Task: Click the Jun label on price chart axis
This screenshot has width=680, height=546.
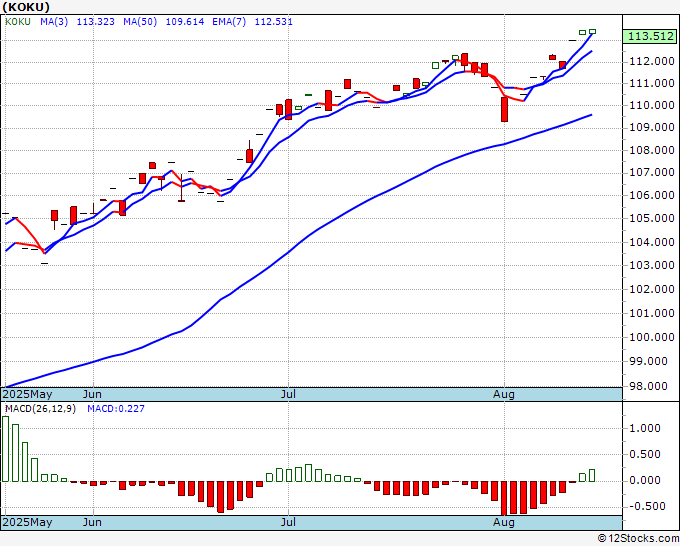Action: coord(92,394)
